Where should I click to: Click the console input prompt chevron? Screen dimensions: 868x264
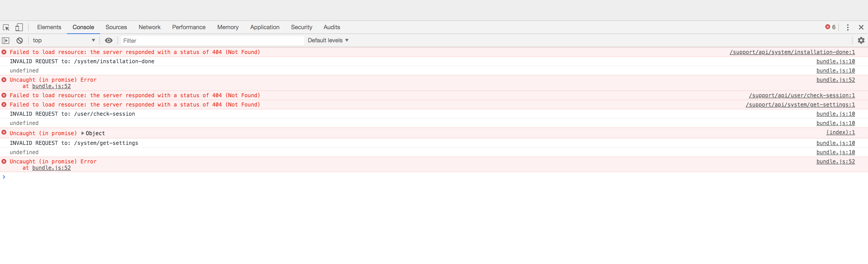(4, 177)
